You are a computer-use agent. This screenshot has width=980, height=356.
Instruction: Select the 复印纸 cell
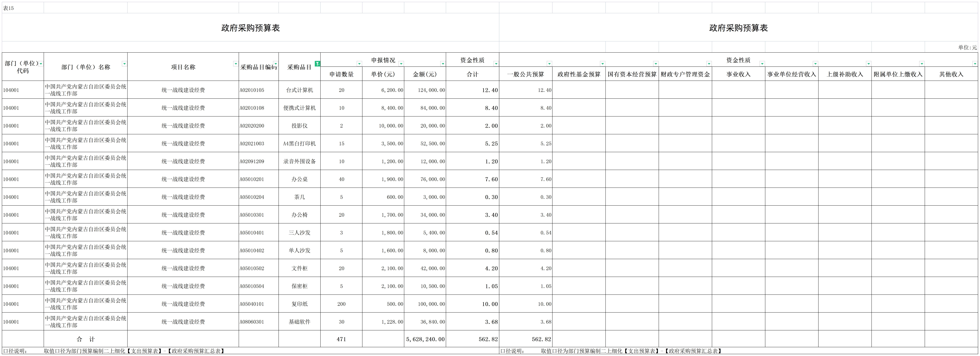point(299,304)
